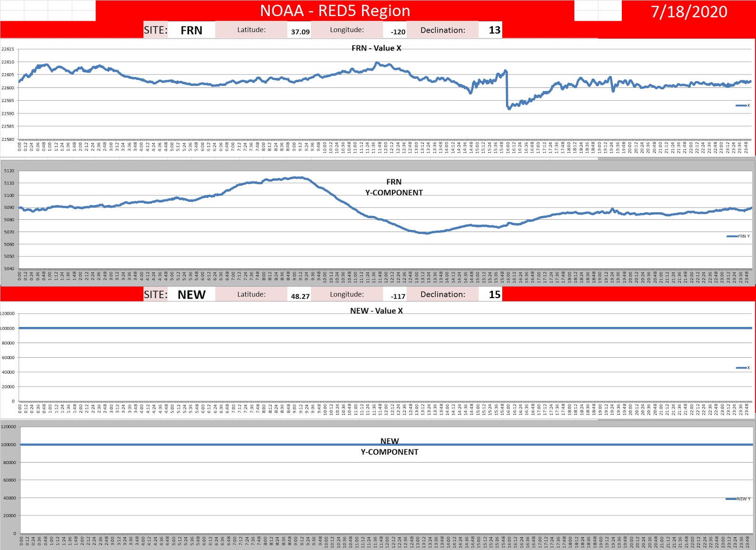Click the 5090 axis label in FRN Y chart
Image resolution: width=756 pixels, height=550 pixels.
(9, 207)
